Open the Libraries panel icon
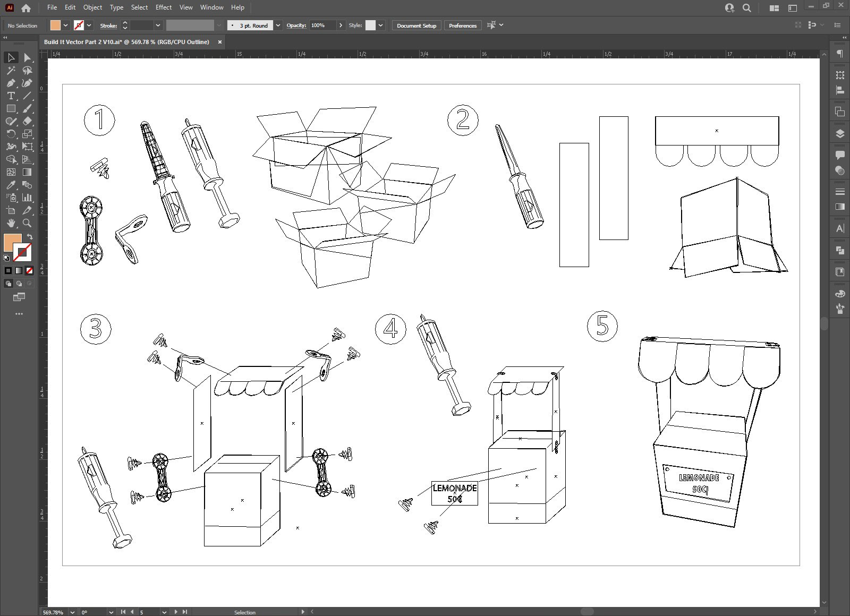The width and height of the screenshot is (850, 616). click(x=840, y=272)
